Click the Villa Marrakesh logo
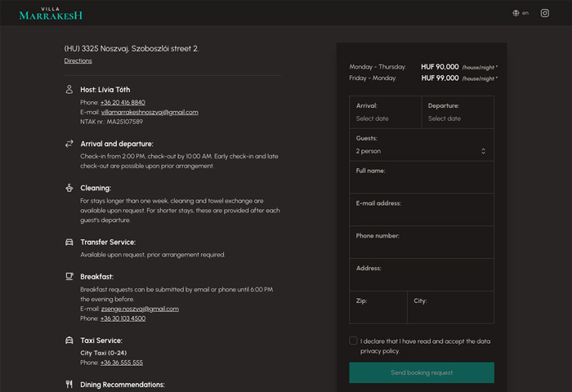The width and height of the screenshot is (572, 392). 51,13
